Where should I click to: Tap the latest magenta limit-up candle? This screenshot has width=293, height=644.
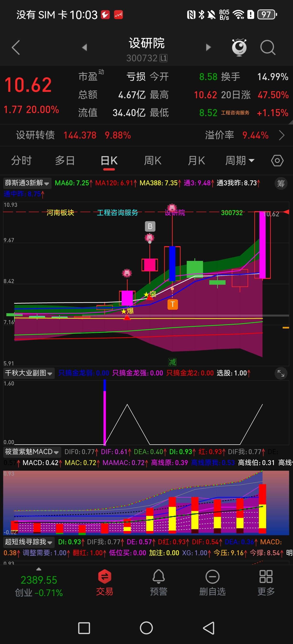point(262,245)
